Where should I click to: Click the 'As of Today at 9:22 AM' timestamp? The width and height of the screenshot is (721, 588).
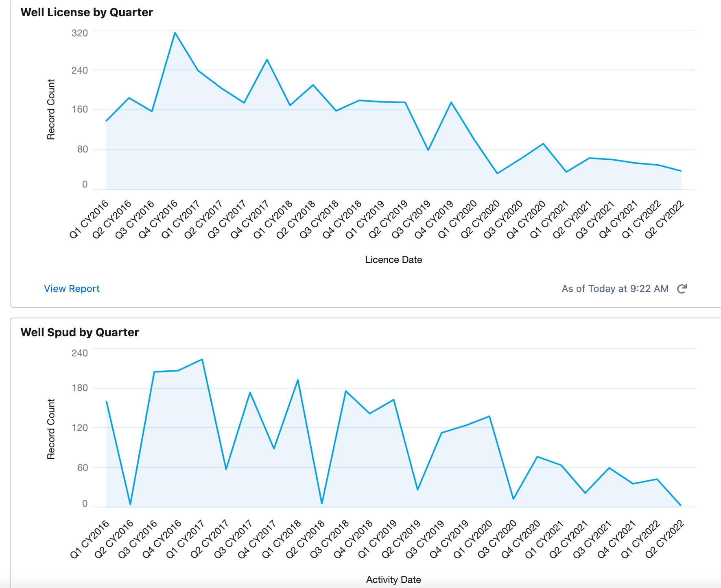point(615,289)
